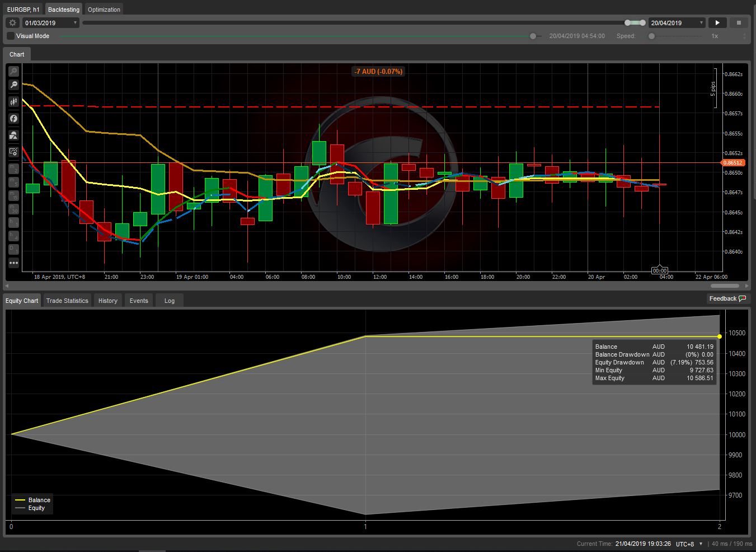Click the 0.86512 current price label
Image resolution: width=756 pixels, height=552 pixels.
coord(732,163)
